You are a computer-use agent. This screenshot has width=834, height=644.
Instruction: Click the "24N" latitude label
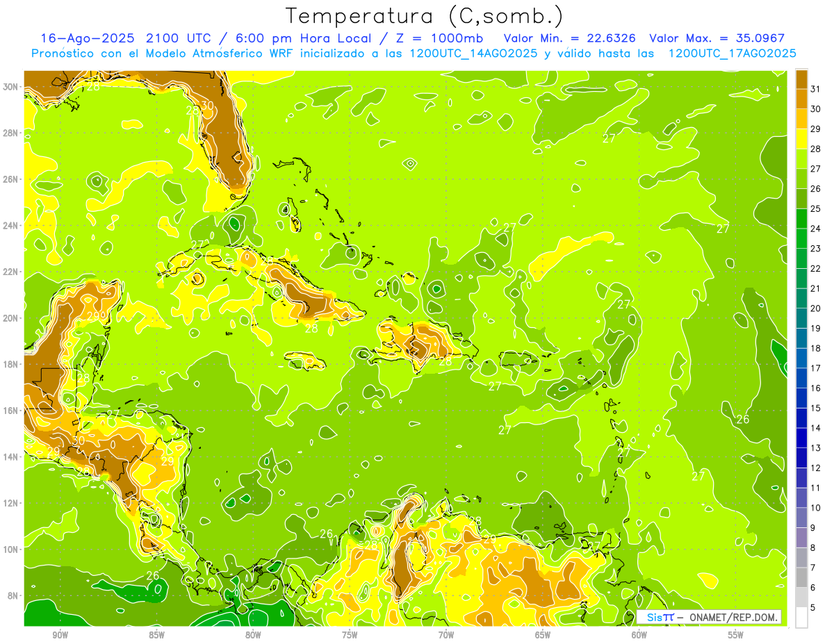[10, 226]
